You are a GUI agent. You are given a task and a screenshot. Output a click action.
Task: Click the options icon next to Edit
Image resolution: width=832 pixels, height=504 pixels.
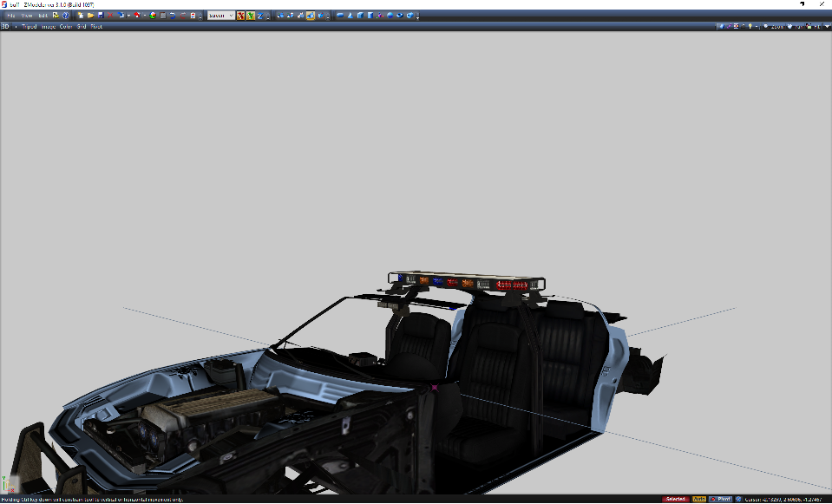(x=56, y=16)
